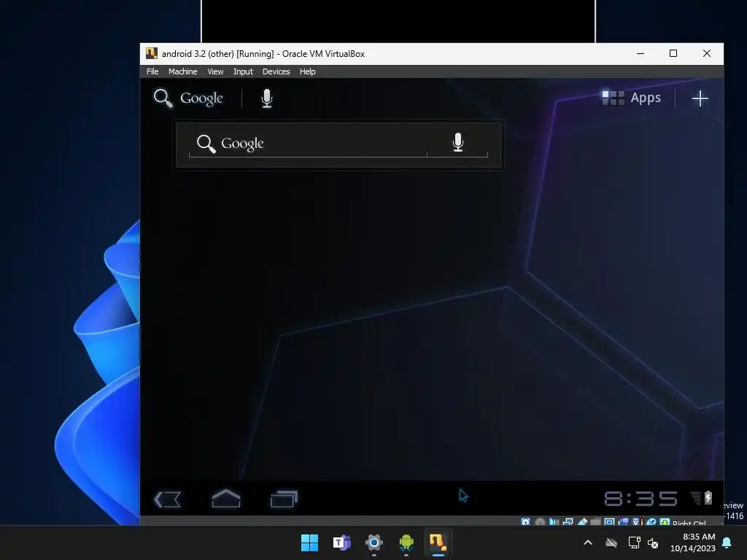This screenshot has width=747, height=560.
Task: Open the Windows Start menu
Action: pyautogui.click(x=309, y=542)
